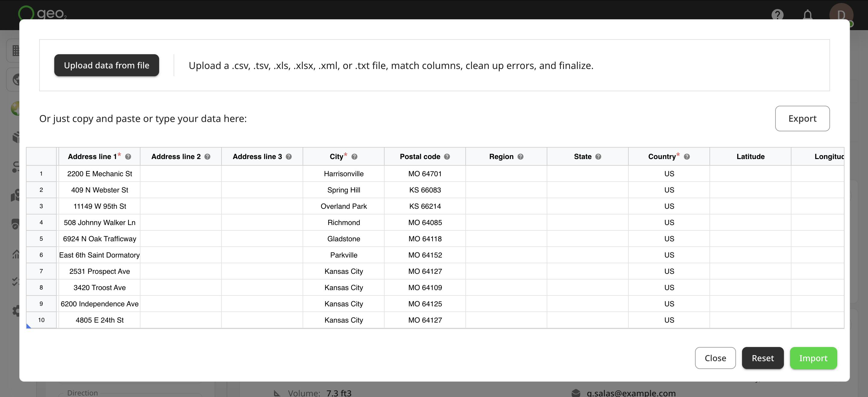This screenshot has height=397, width=868.
Task: Open help for City column
Action: coord(354,157)
